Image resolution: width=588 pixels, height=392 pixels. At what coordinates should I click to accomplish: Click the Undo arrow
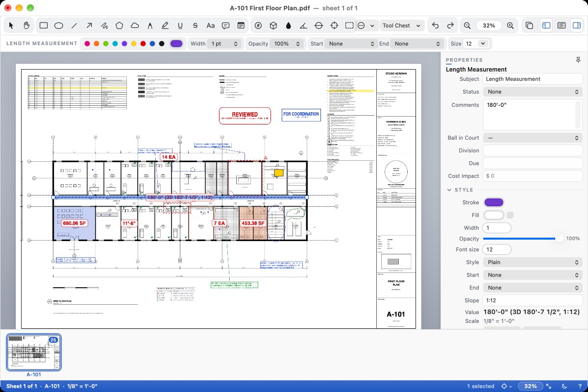(x=435, y=25)
